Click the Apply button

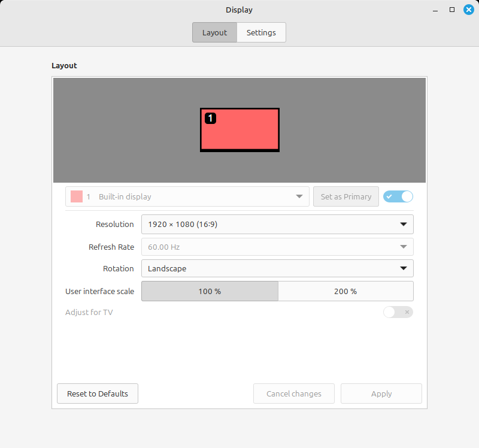coord(381,393)
